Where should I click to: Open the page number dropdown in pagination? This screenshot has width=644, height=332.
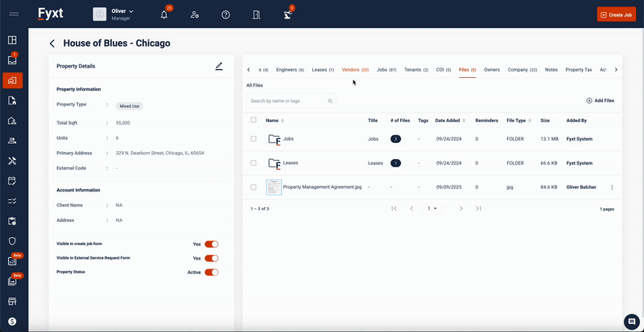click(x=432, y=208)
